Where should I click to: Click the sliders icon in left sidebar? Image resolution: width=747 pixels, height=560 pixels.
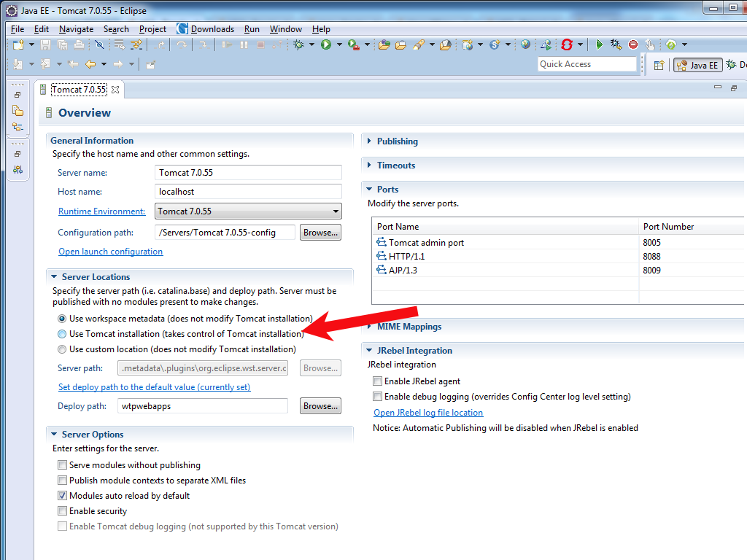tap(18, 169)
